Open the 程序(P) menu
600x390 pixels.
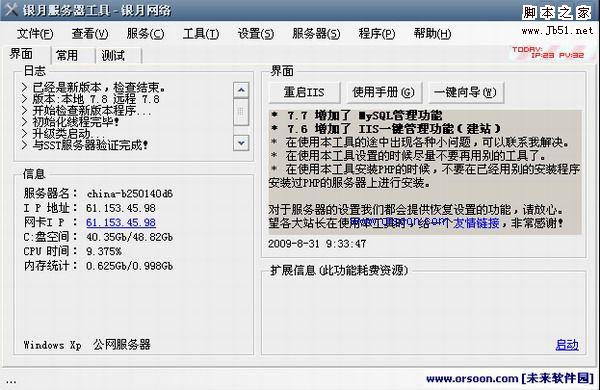tap(377, 34)
